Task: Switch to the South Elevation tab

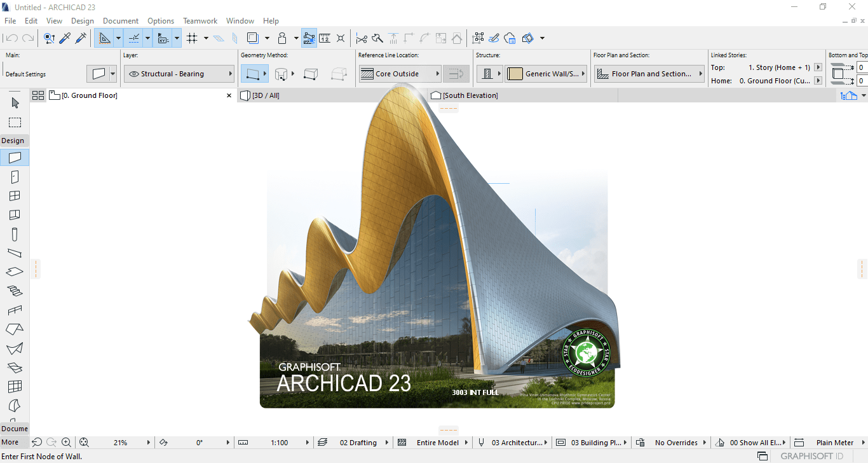Action: coord(470,95)
